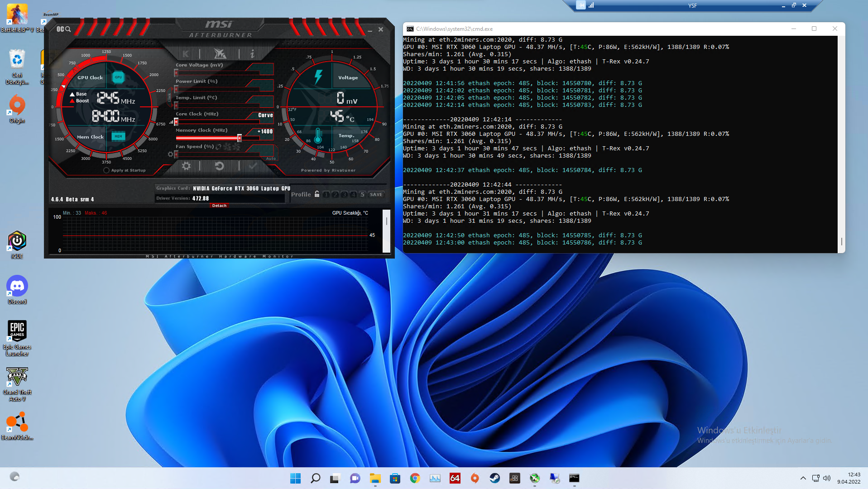Save the current profile
Screen dimensions: 868x489
[x=376, y=195]
